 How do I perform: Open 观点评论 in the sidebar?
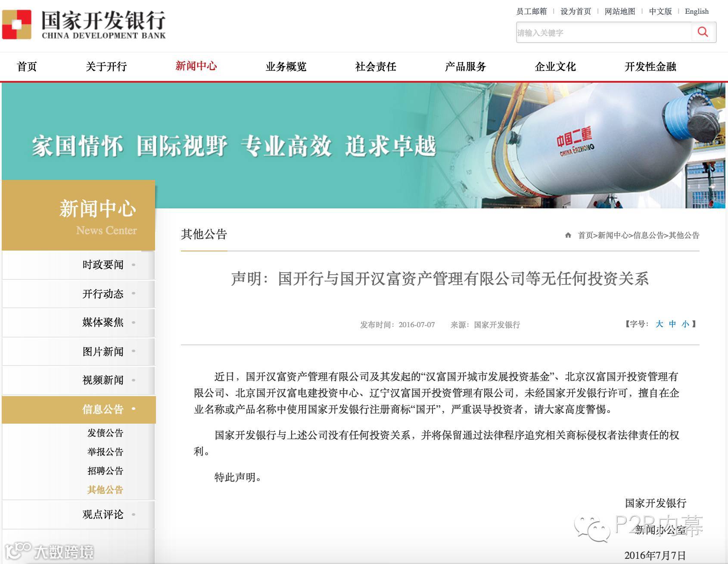tap(78, 514)
